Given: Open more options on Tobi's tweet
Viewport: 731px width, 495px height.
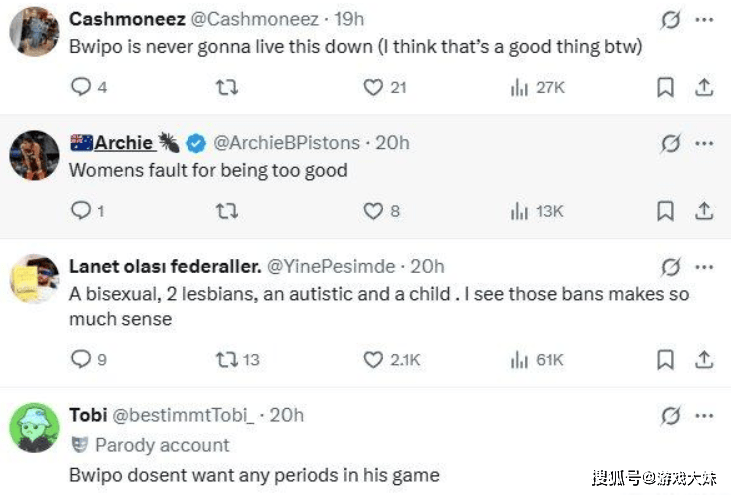Looking at the screenshot, I should pyautogui.click(x=704, y=415).
